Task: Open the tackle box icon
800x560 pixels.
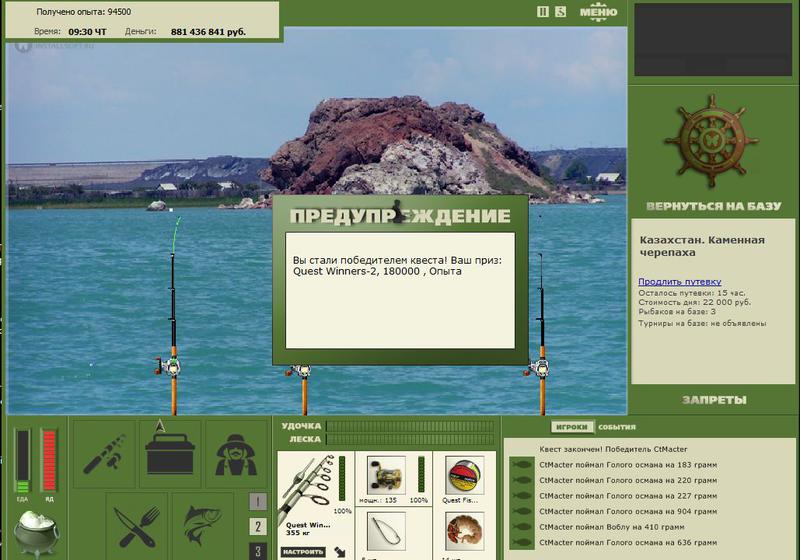Action: click(170, 454)
